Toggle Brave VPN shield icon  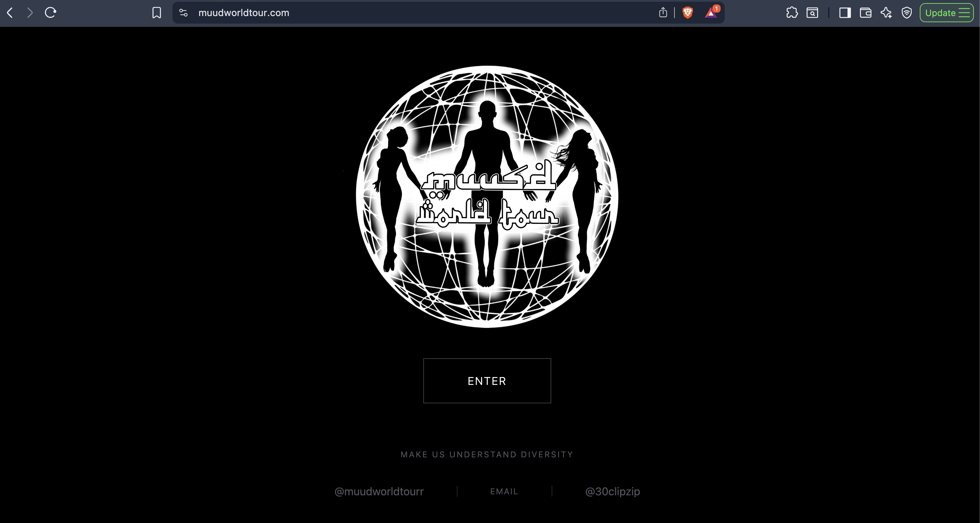pos(906,13)
